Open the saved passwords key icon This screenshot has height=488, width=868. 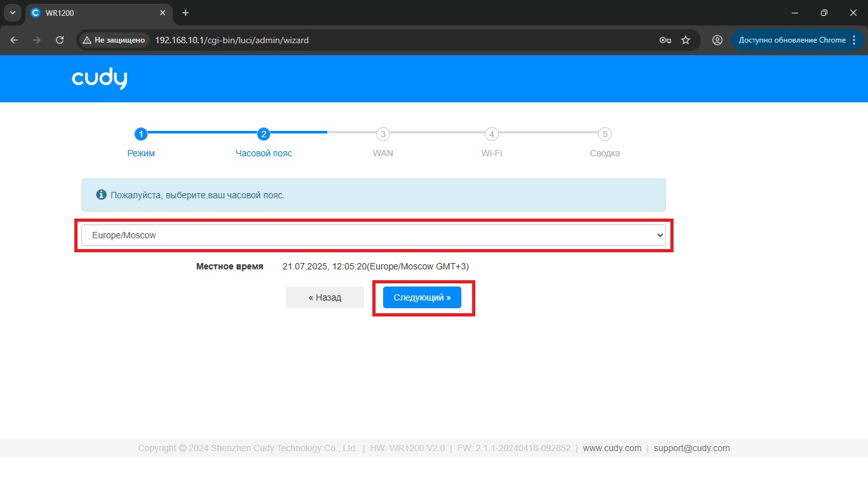665,40
